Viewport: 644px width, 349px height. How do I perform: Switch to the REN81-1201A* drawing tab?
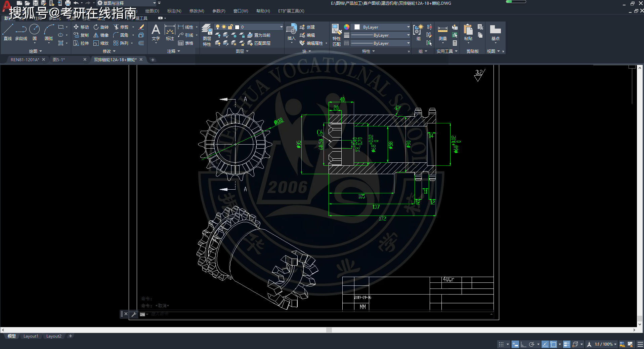click(25, 60)
